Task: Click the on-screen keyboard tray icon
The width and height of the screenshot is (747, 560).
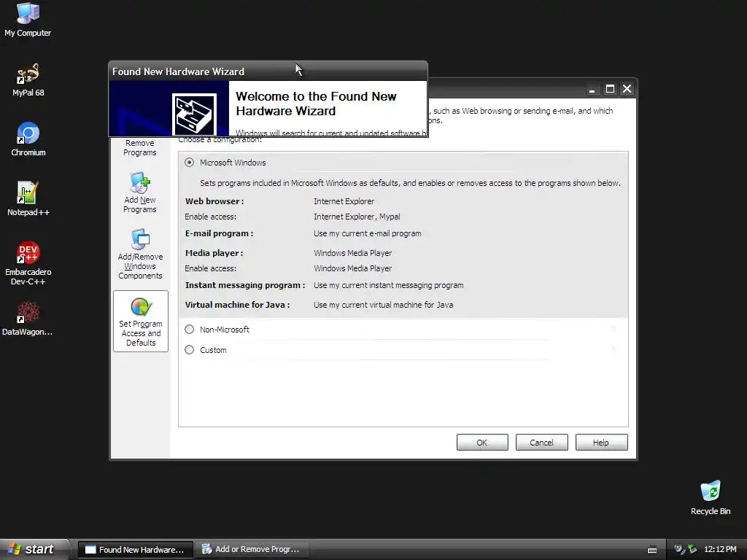Action: click(x=652, y=550)
